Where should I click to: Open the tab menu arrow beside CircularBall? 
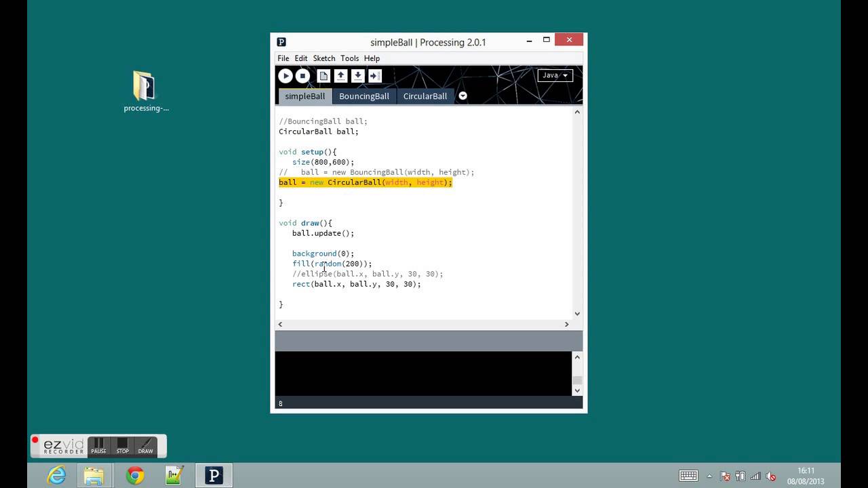pos(462,96)
